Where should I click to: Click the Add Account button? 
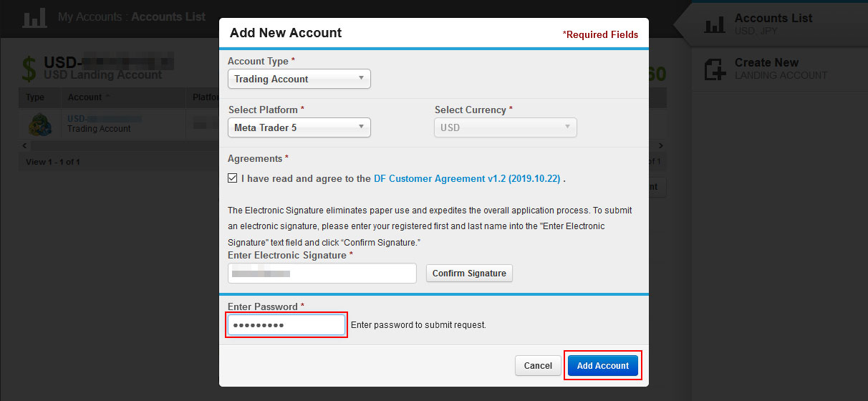coord(603,365)
